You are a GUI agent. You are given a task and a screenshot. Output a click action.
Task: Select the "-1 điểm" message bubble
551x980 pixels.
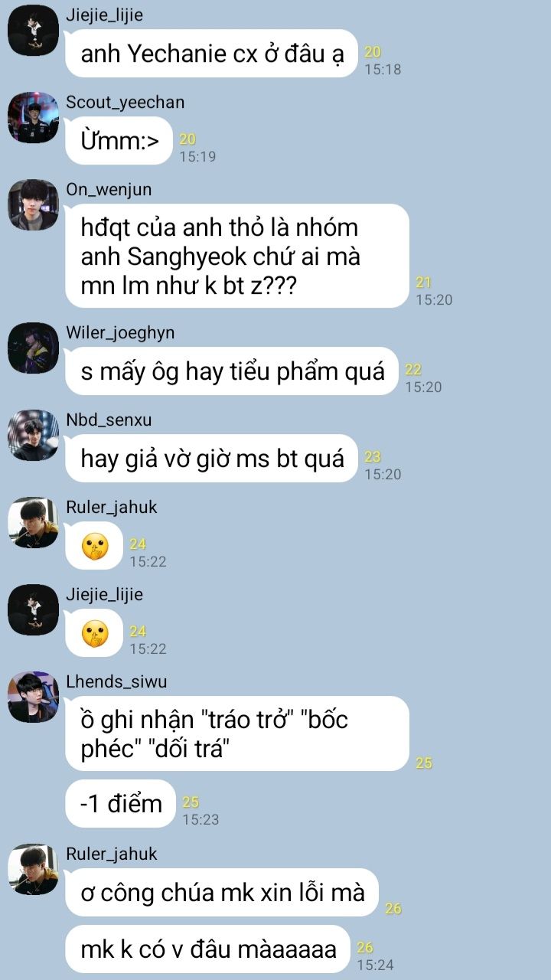click(121, 803)
